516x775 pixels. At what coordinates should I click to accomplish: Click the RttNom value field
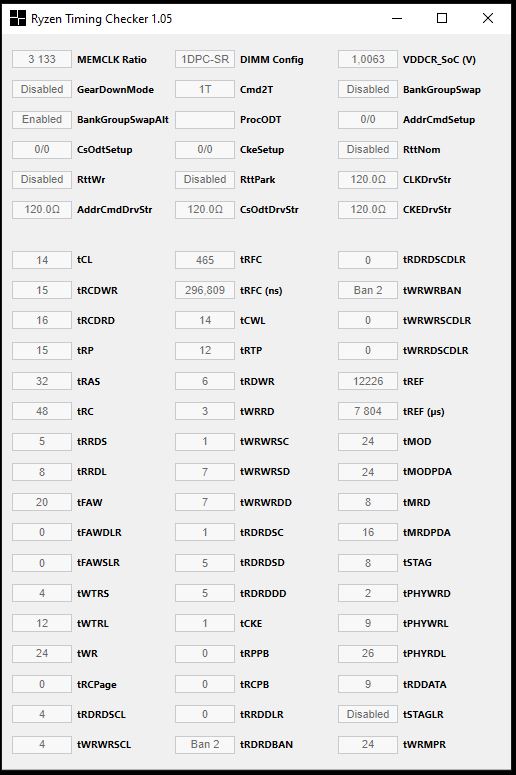368,149
